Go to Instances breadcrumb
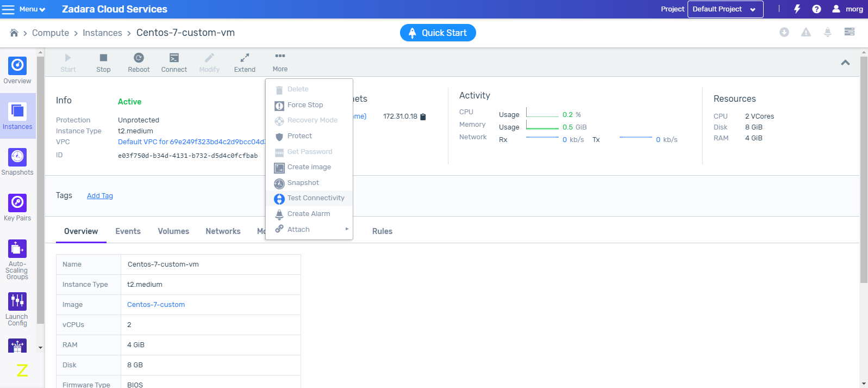The image size is (868, 388). (x=102, y=33)
